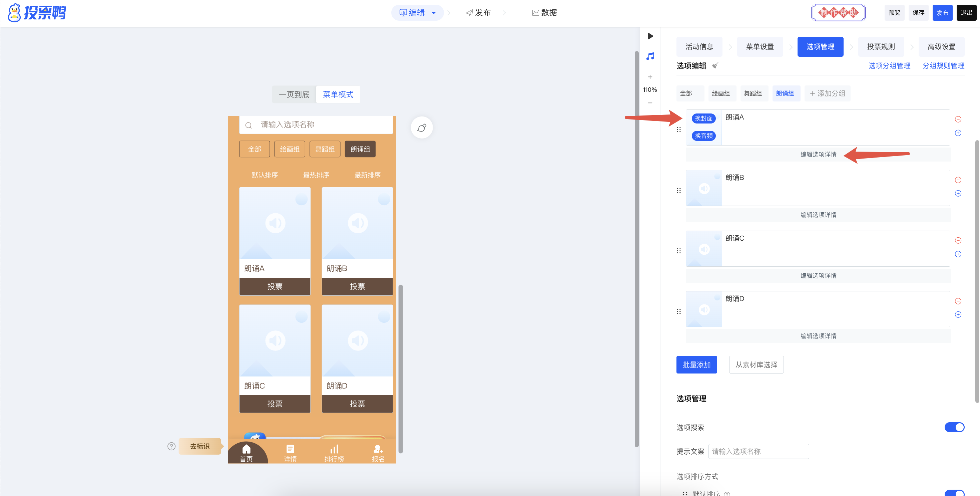This screenshot has height=496, width=980.
Task: Open the 选项管理 tab
Action: click(820, 47)
